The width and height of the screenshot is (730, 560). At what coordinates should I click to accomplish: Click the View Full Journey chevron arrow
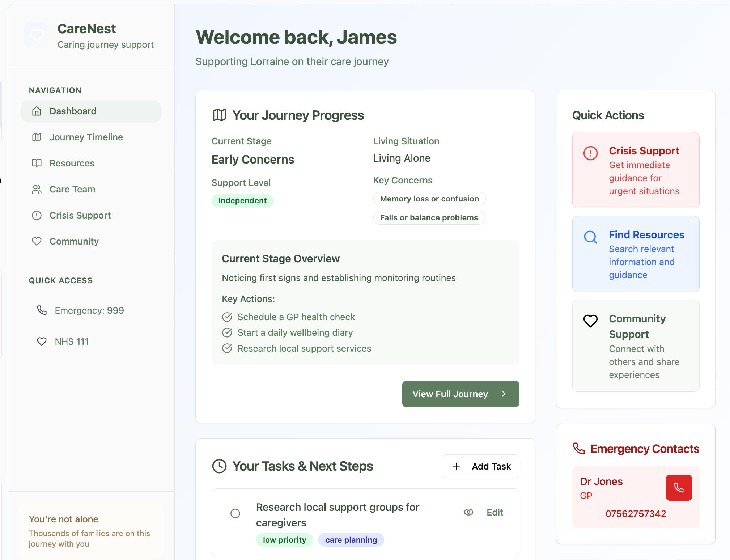[504, 394]
